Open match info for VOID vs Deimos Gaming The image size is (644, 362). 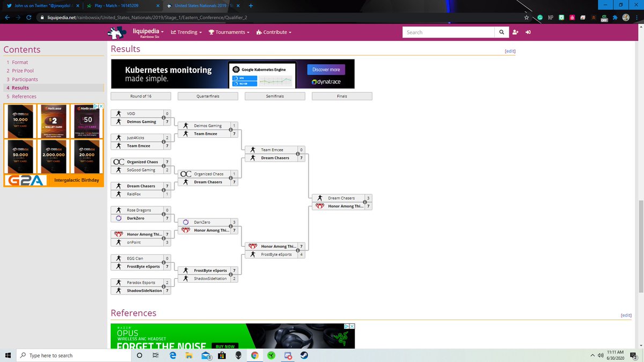click(x=163, y=118)
